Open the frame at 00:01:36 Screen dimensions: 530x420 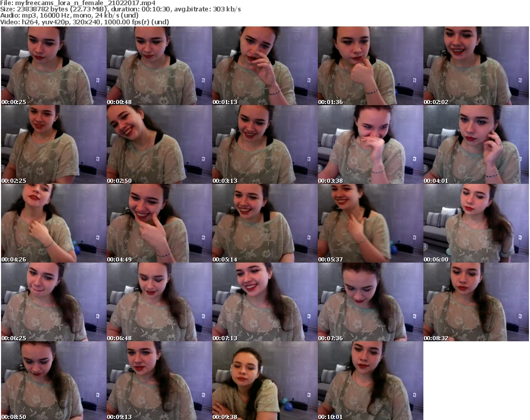[x=370, y=66]
